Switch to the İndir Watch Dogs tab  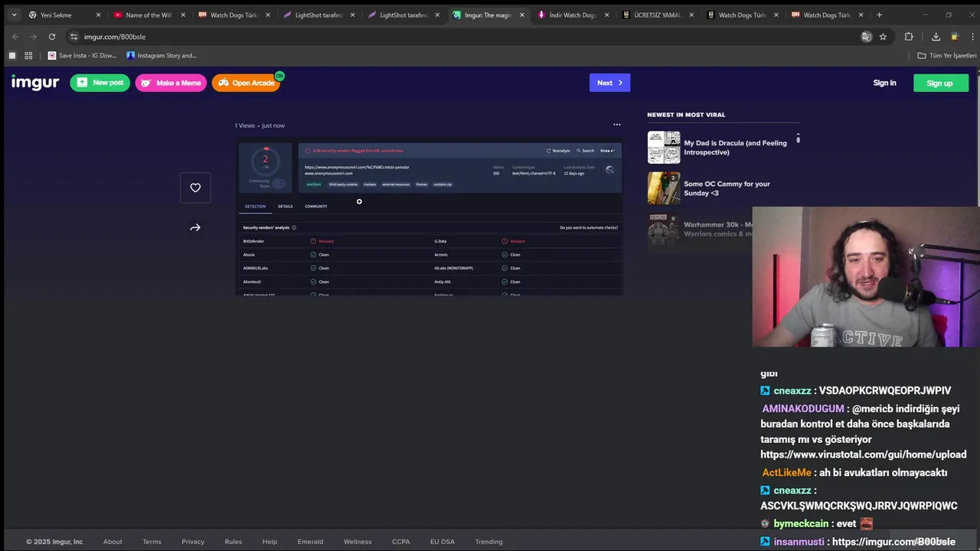(573, 15)
